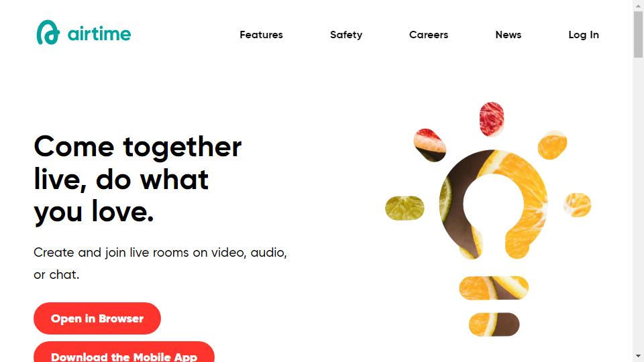
Task: Open the Features menu item
Action: click(x=261, y=35)
